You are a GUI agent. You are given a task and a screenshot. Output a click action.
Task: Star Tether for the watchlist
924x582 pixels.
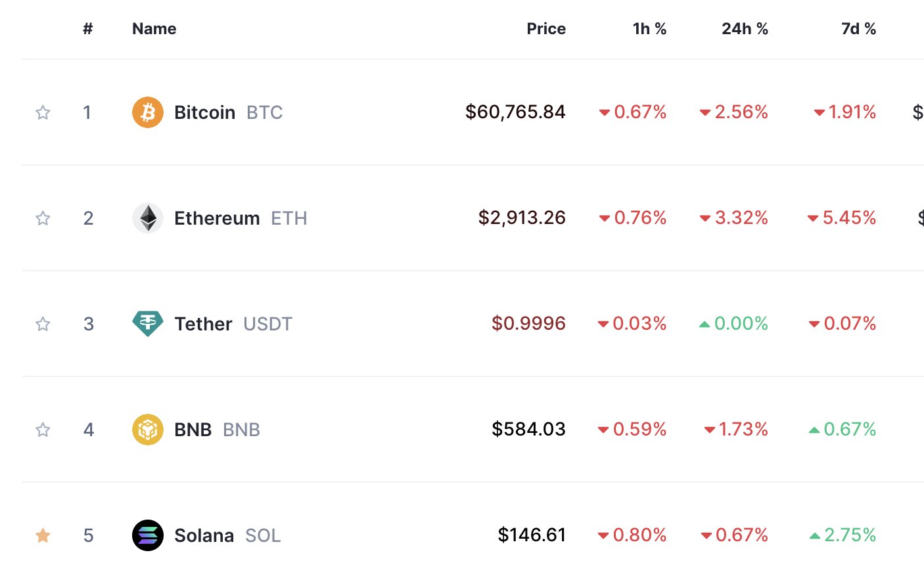click(x=43, y=324)
